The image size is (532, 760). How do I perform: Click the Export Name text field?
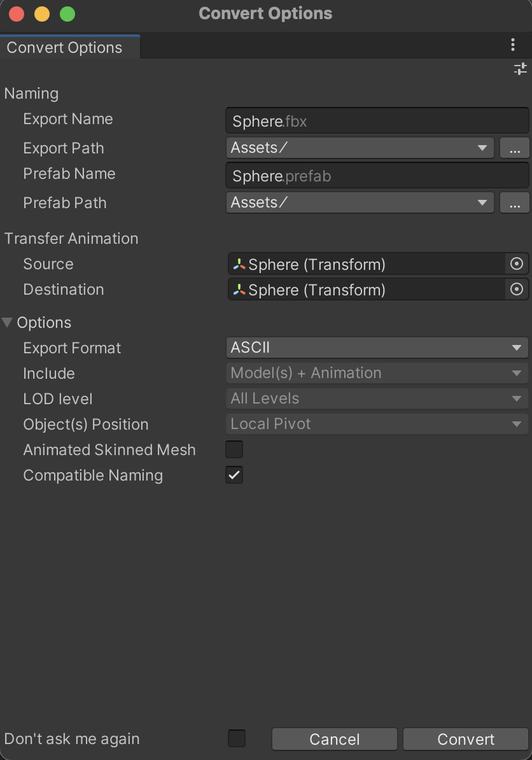pyautogui.click(x=377, y=121)
